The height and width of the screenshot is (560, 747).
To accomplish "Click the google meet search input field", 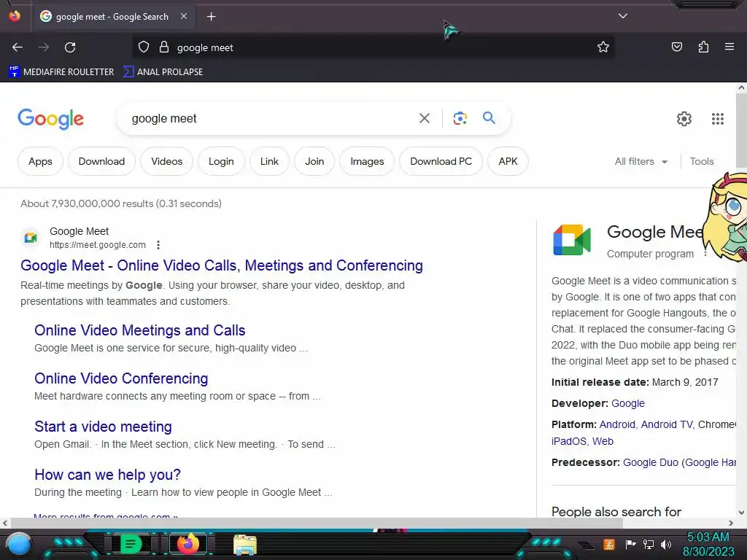I will pyautogui.click(x=269, y=119).
